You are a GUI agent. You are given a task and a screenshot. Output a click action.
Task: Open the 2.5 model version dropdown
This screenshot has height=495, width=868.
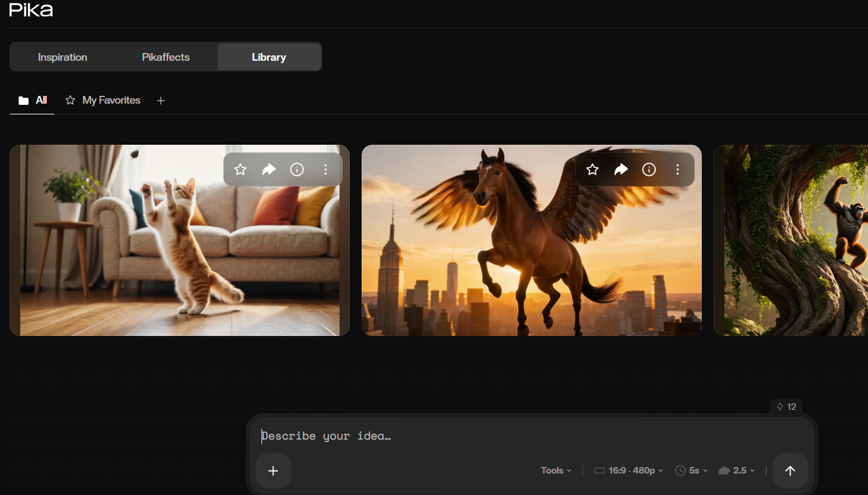pos(737,471)
